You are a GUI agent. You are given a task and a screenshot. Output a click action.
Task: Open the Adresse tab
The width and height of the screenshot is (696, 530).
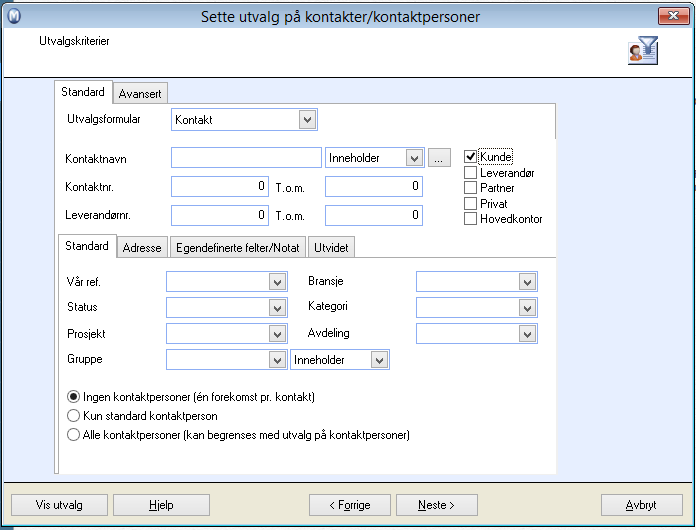pyautogui.click(x=141, y=247)
